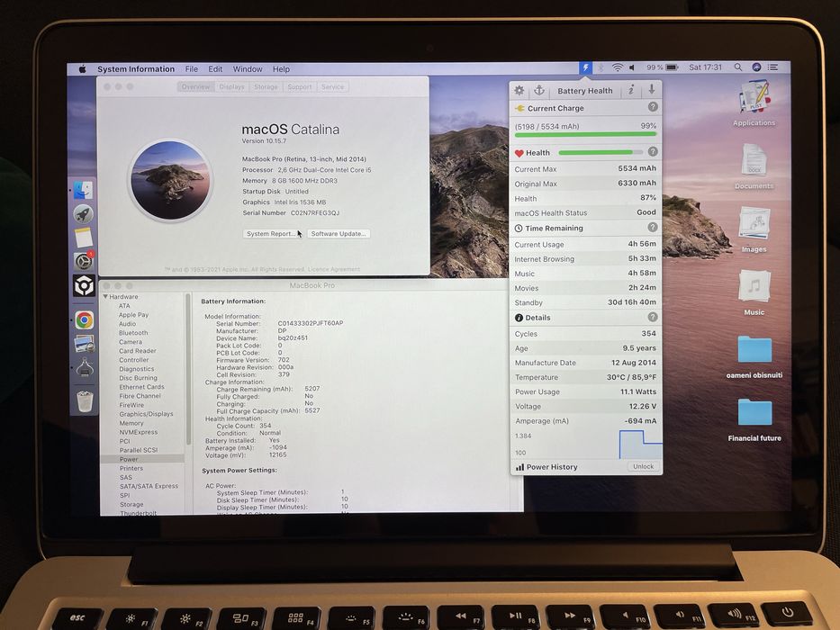
Task: Open Preview from the Dock
Action: click(84, 344)
